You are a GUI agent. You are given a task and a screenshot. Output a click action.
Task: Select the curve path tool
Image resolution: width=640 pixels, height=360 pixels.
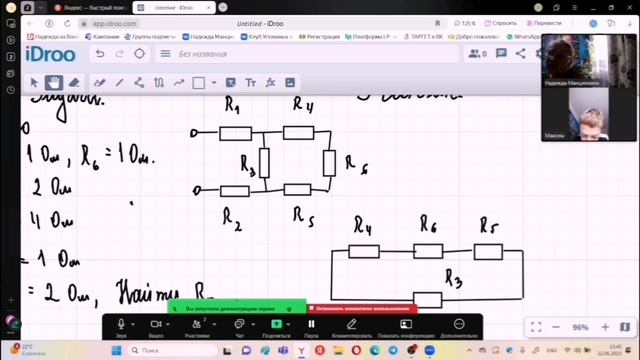pos(159,83)
